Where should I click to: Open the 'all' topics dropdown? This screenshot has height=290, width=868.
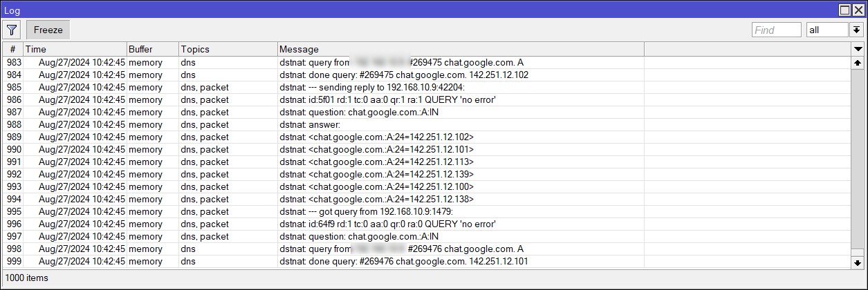point(827,30)
